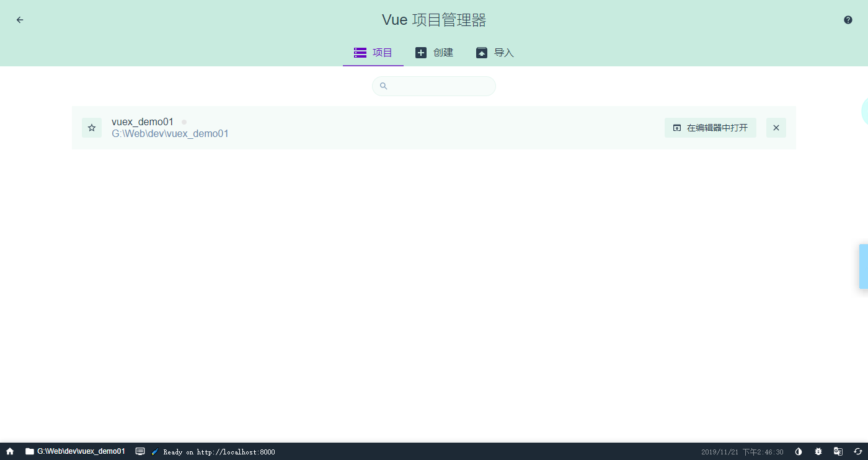
Task: Favorite vuex_demo01 with the star icon
Action: tap(92, 128)
